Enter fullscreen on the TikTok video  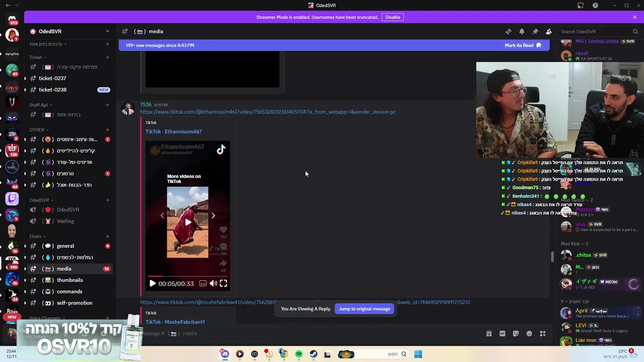coord(223,284)
